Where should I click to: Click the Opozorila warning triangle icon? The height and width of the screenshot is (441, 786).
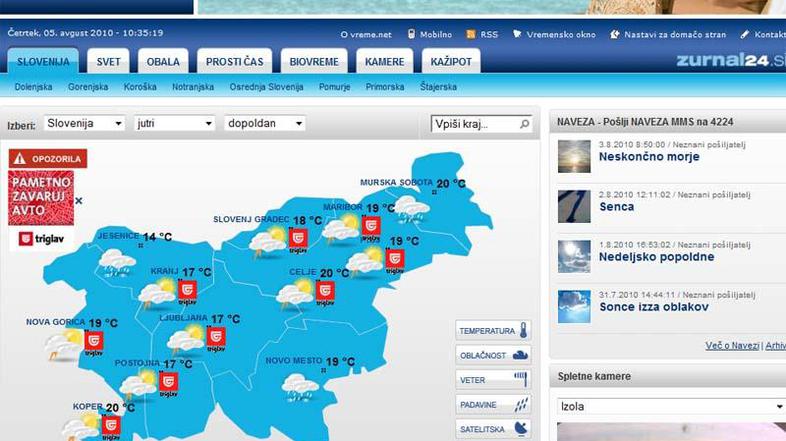19,159
